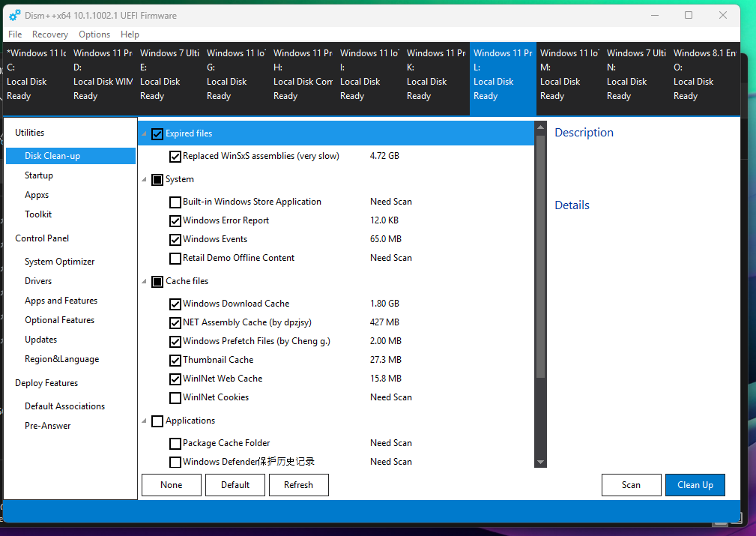Viewport: 756px width, 536px height.
Task: Select the E: Windows 7 Ultimate image tab
Action: tap(170, 79)
